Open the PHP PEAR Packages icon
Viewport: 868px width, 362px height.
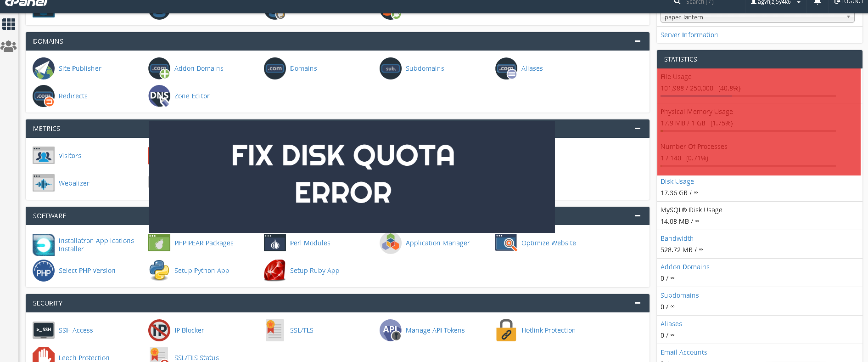coord(159,243)
